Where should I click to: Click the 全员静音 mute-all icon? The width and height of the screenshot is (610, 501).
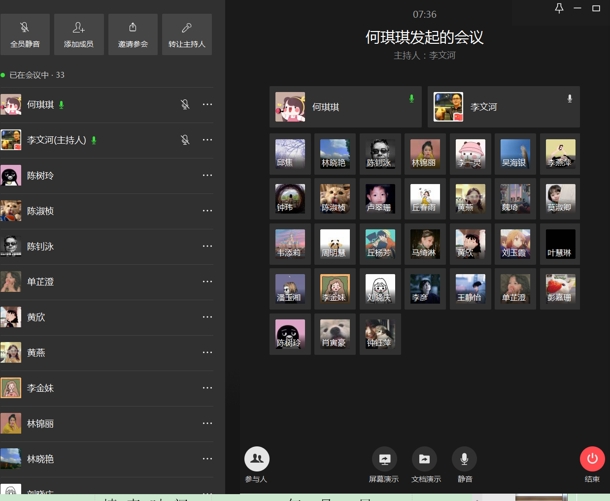[x=25, y=34]
